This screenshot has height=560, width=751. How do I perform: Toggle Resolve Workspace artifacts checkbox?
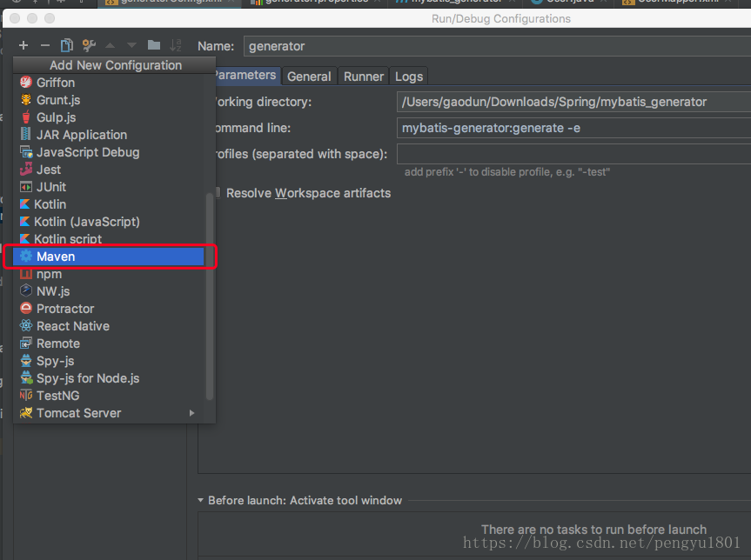click(x=218, y=192)
